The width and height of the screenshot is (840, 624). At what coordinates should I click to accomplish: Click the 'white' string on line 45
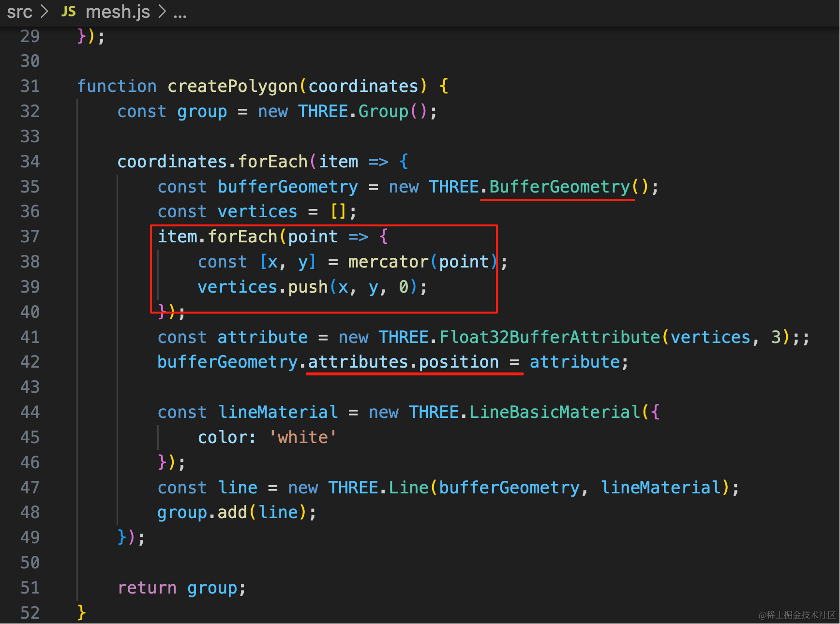coord(303,437)
